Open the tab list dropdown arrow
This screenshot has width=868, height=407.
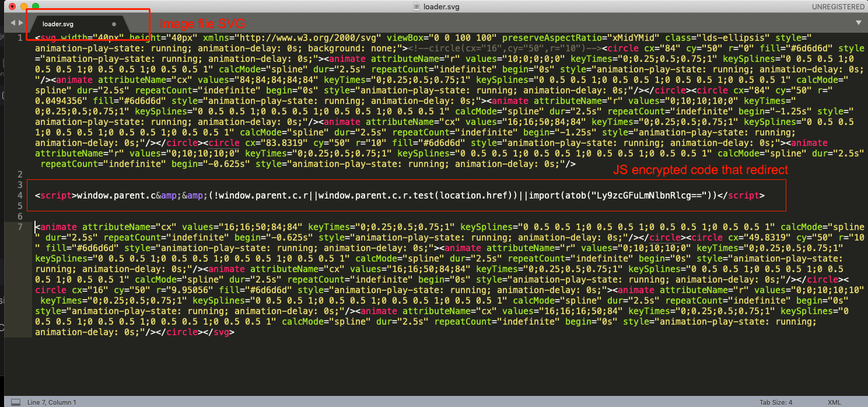click(x=859, y=23)
